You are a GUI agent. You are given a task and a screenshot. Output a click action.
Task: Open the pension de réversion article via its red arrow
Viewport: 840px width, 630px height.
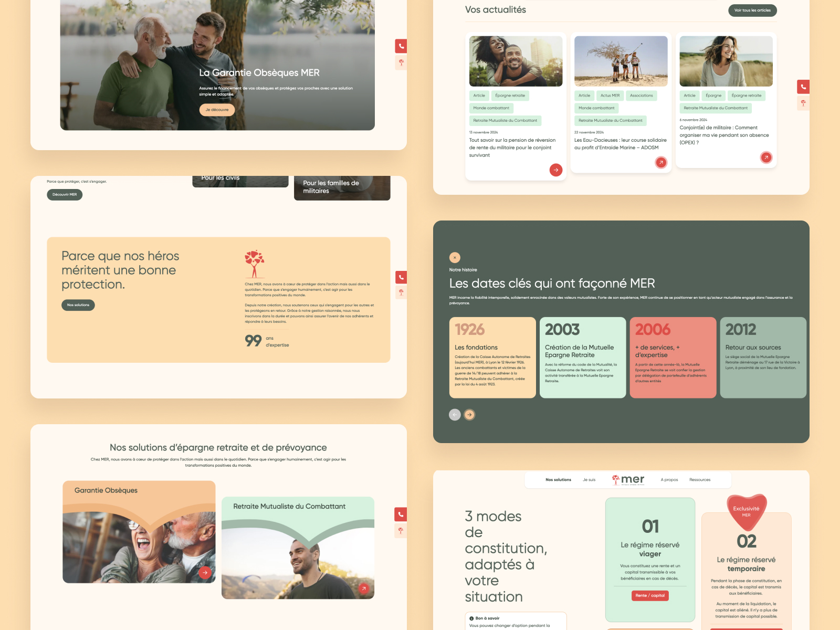(x=556, y=170)
